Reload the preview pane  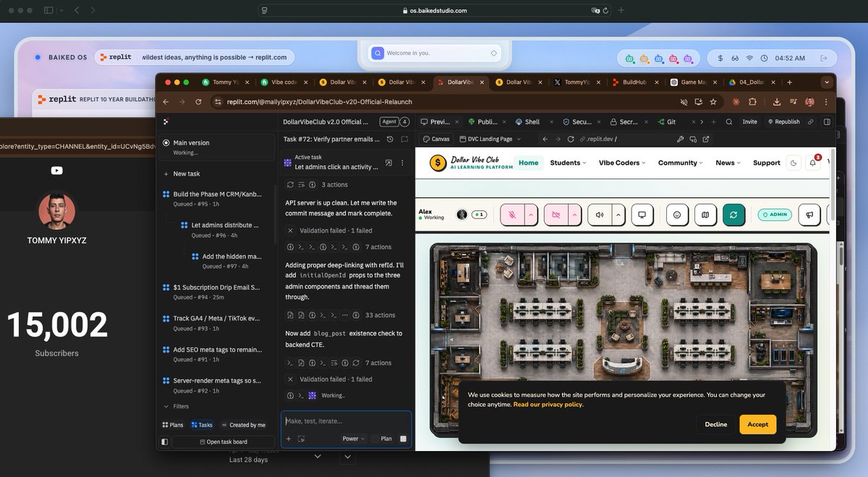point(571,139)
